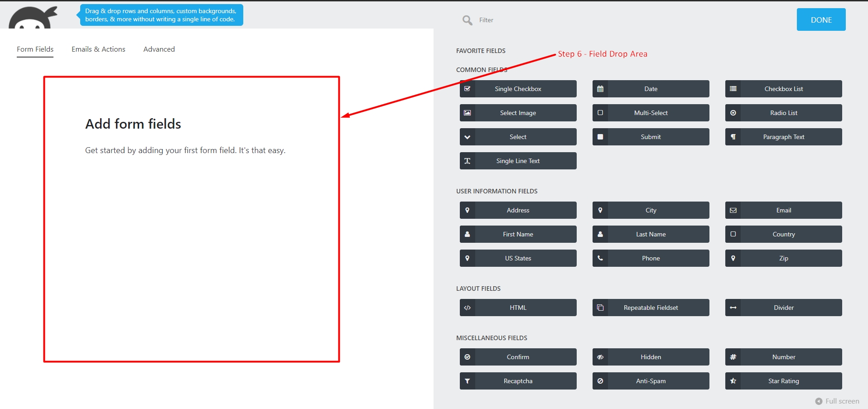
Task: Add the City field
Action: [651, 210]
